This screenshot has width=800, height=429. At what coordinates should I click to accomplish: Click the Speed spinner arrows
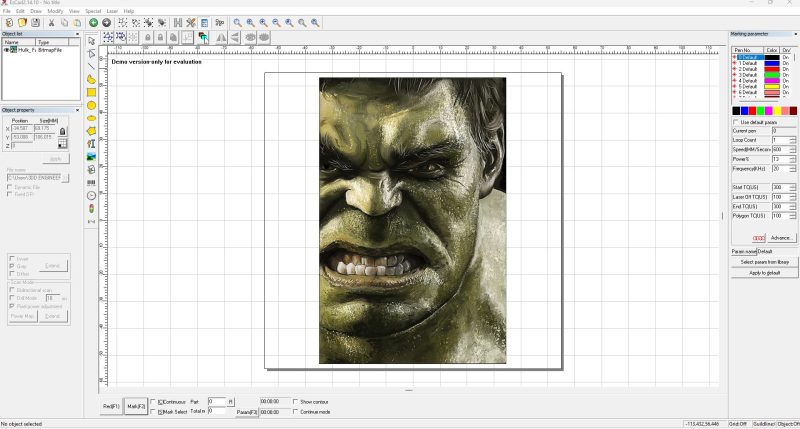pos(792,149)
